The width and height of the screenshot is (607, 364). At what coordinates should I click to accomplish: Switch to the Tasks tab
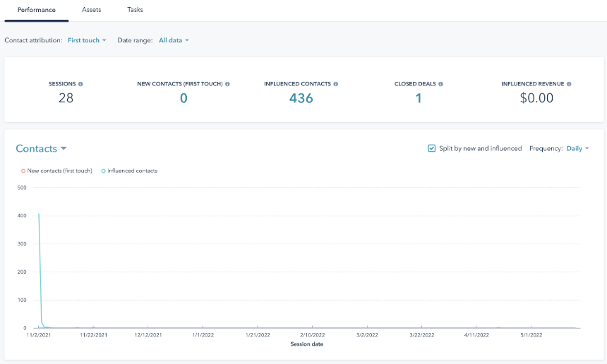[135, 10]
